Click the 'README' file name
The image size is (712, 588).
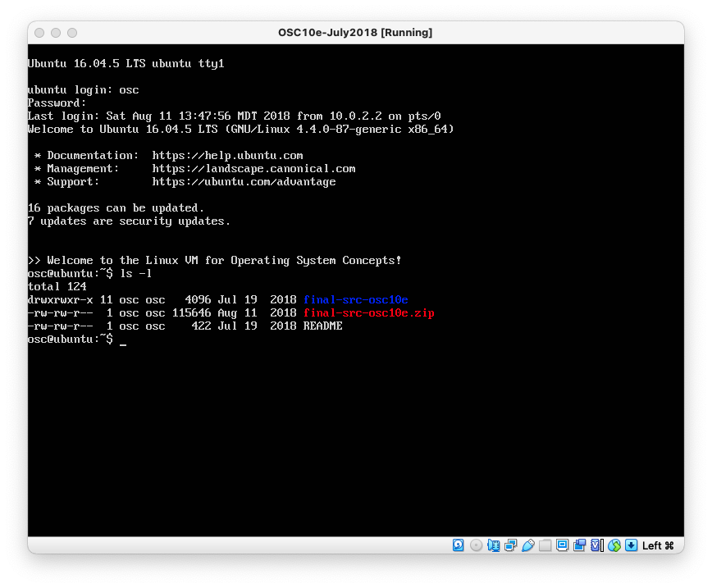point(323,326)
